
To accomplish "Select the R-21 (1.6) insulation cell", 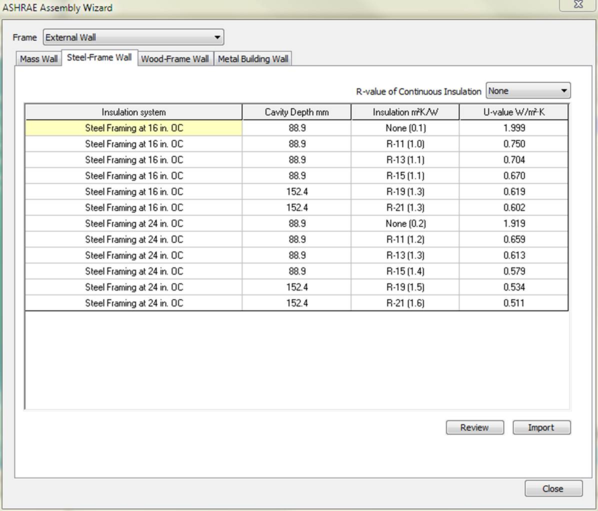I will point(405,303).
